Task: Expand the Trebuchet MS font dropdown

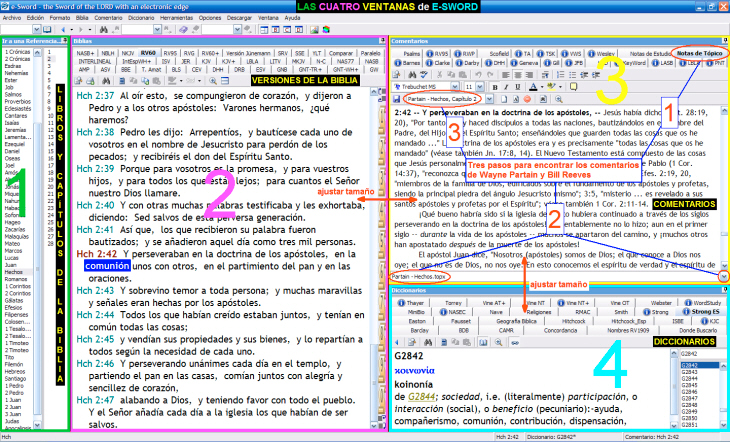Action: [x=454, y=87]
